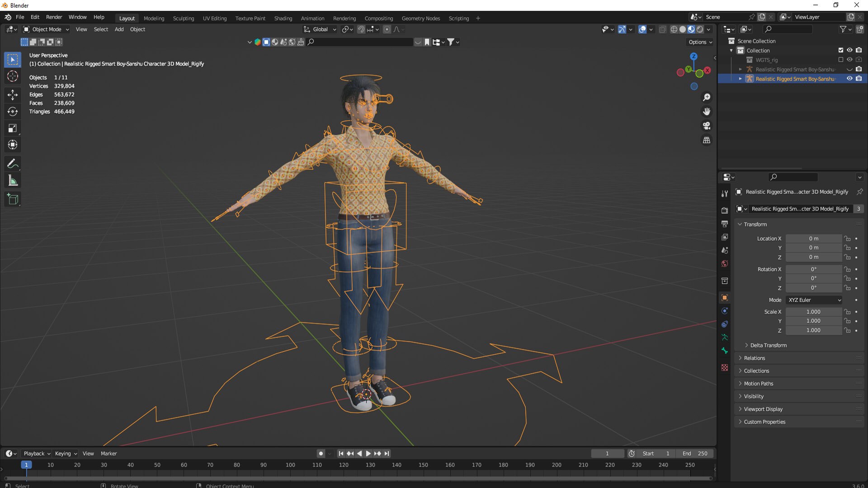Click the Rotation X value field
The image size is (868, 488).
pyautogui.click(x=813, y=269)
